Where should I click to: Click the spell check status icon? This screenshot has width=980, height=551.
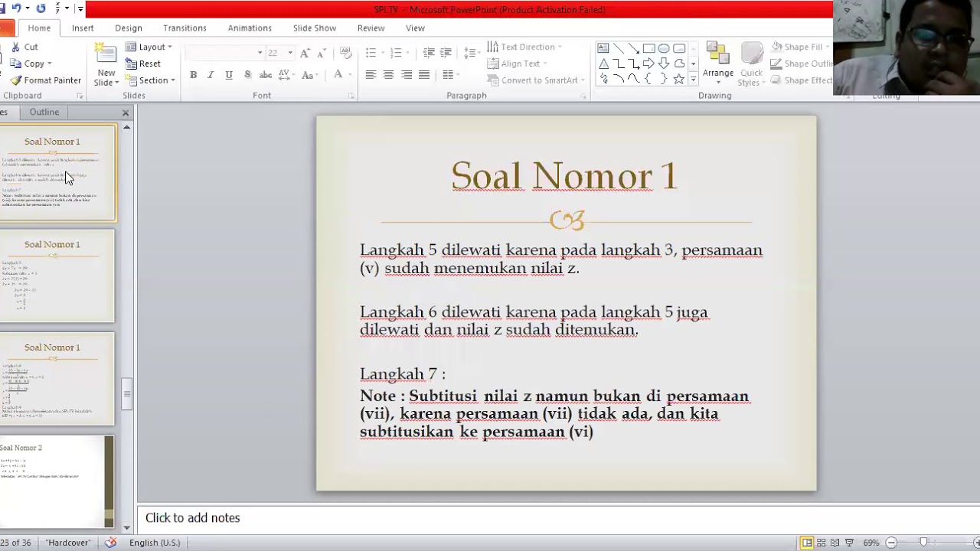(x=111, y=543)
